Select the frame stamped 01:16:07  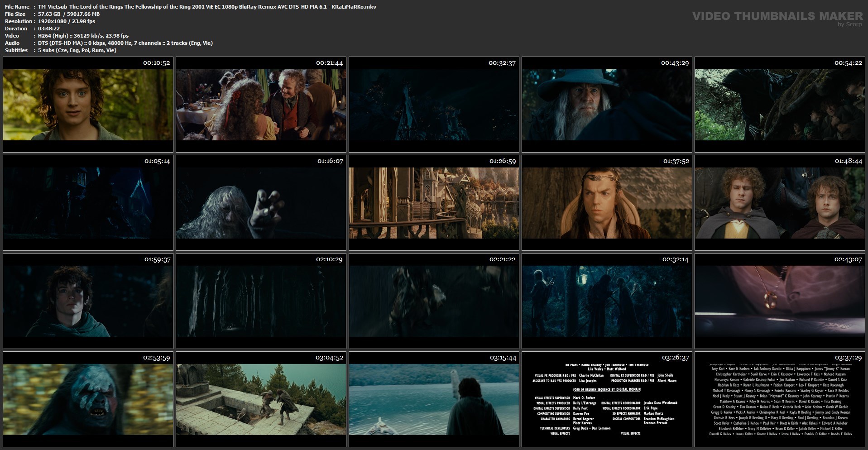click(261, 203)
